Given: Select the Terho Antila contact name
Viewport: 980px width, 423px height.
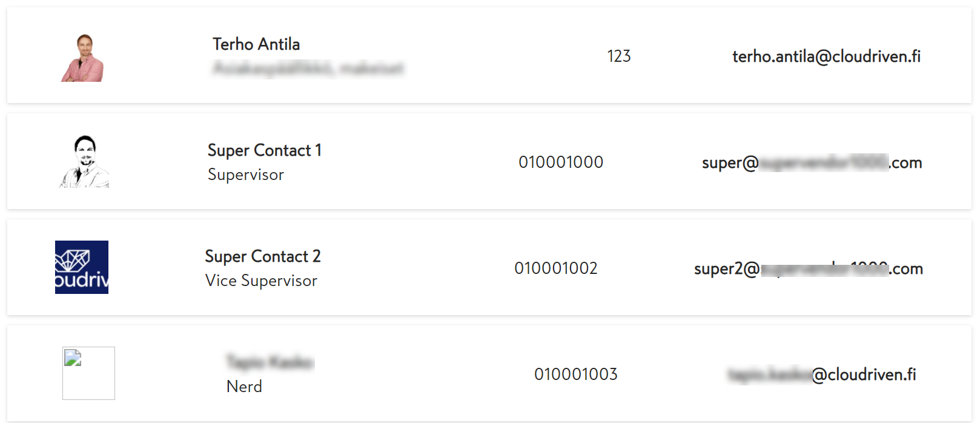Looking at the screenshot, I should click(x=256, y=44).
